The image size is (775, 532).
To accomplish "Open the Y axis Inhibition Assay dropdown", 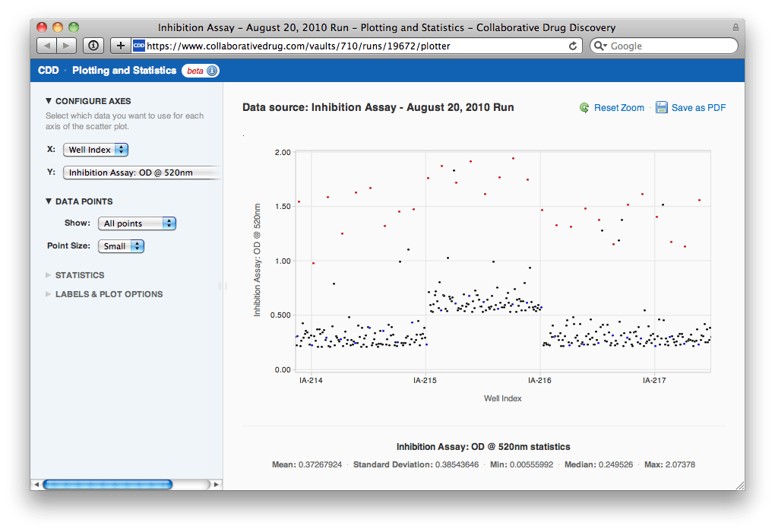I will [x=142, y=173].
